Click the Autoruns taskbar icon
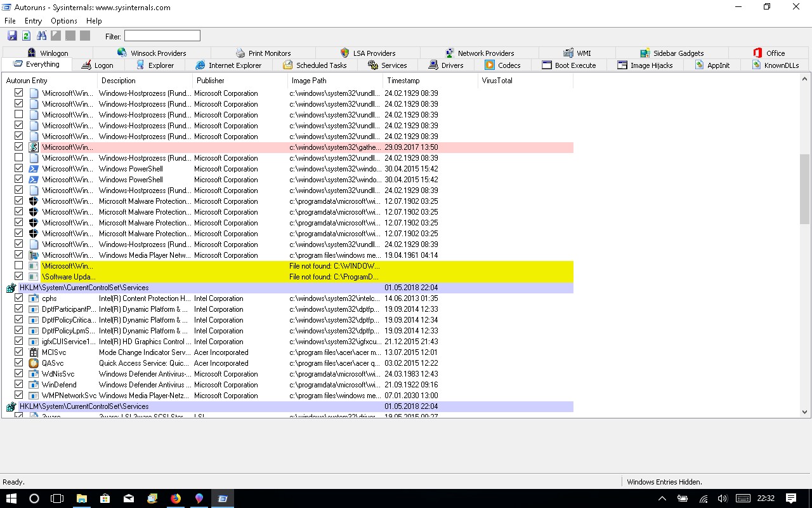 click(x=223, y=498)
